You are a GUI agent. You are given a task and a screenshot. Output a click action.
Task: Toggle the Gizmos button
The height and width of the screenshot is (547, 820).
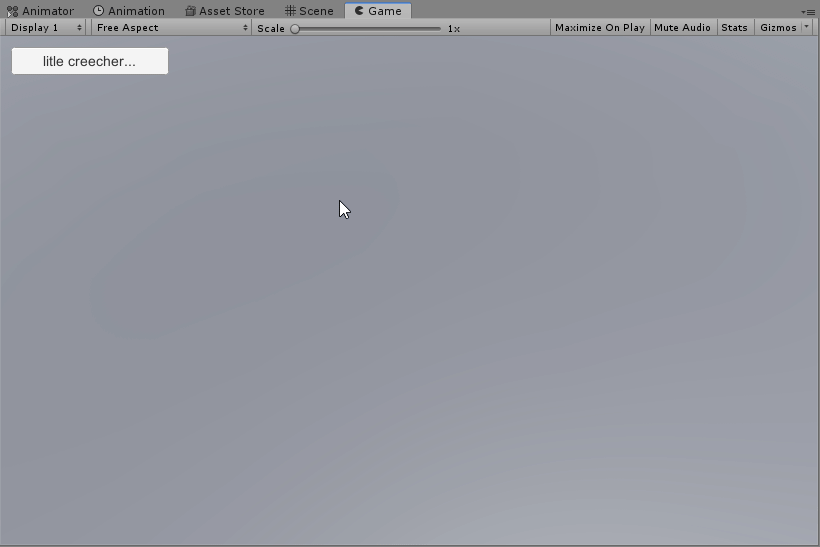coord(778,28)
